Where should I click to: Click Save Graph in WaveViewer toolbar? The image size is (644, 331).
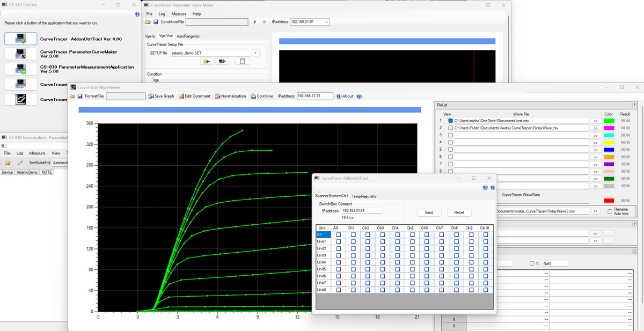[161, 96]
